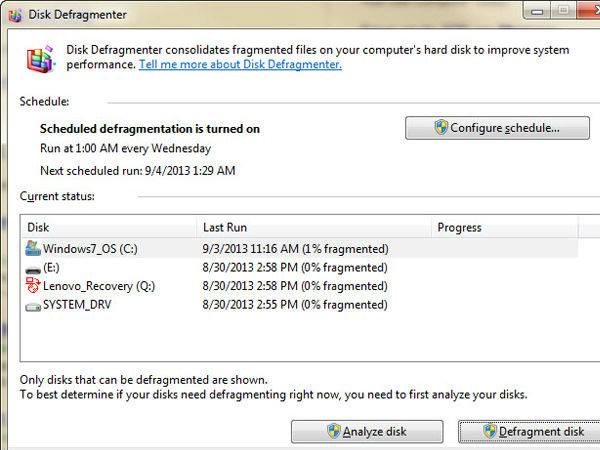Click the shield icon on Defragment disk

click(x=490, y=432)
